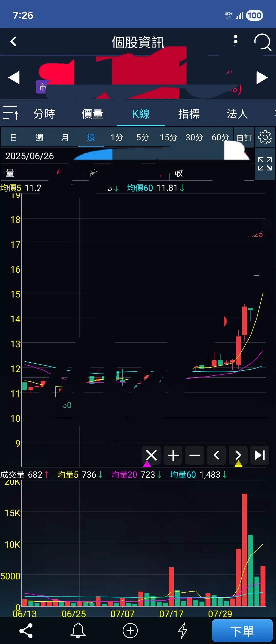Open price alert bell icon

click(x=78, y=631)
